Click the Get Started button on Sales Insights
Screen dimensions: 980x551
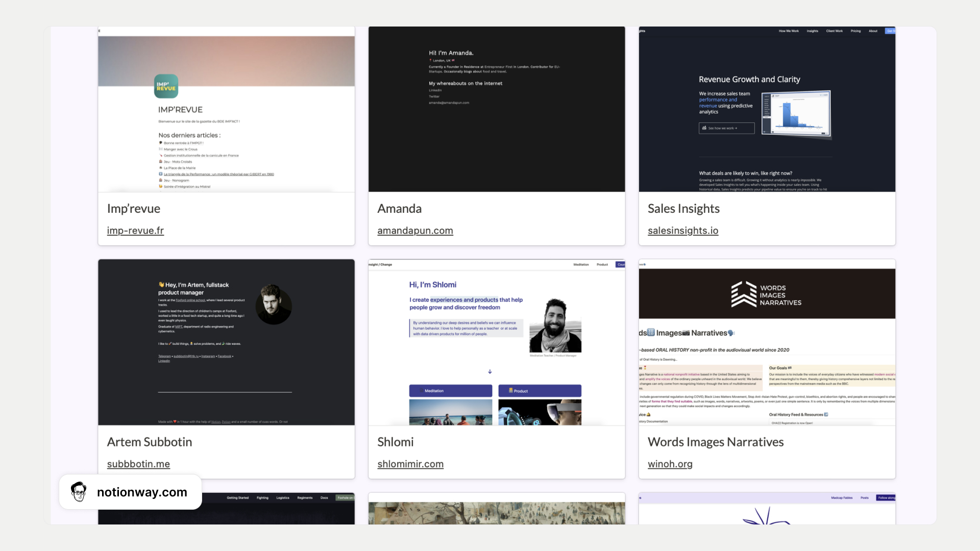pos(891,31)
